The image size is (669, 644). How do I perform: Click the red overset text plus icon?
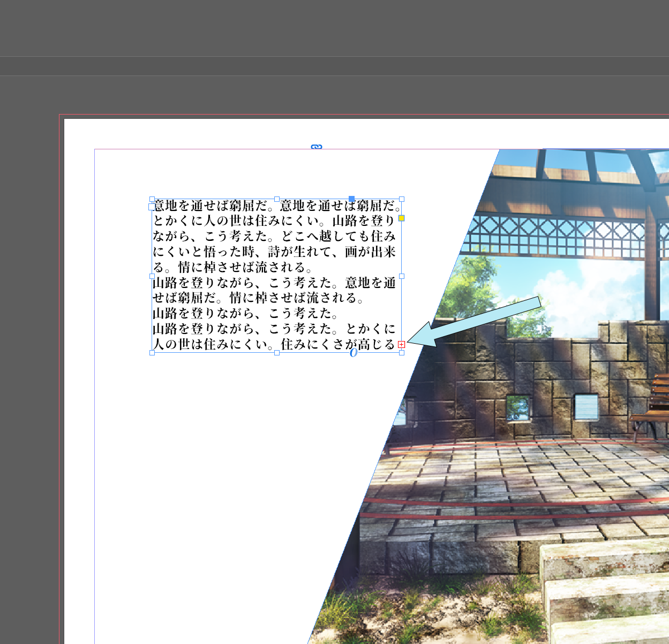pyautogui.click(x=402, y=344)
